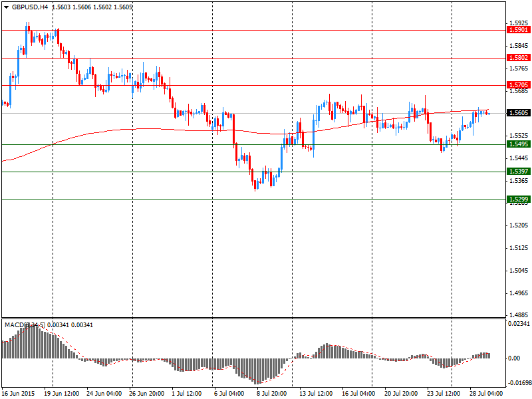Click the MACD zero level label 0.00

point(515,358)
